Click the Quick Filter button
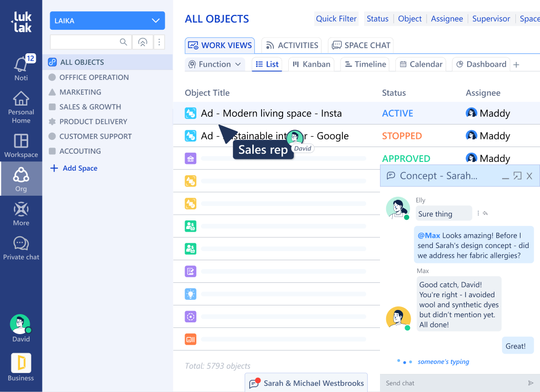Screen dimensions: 540x392 [x=336, y=19]
